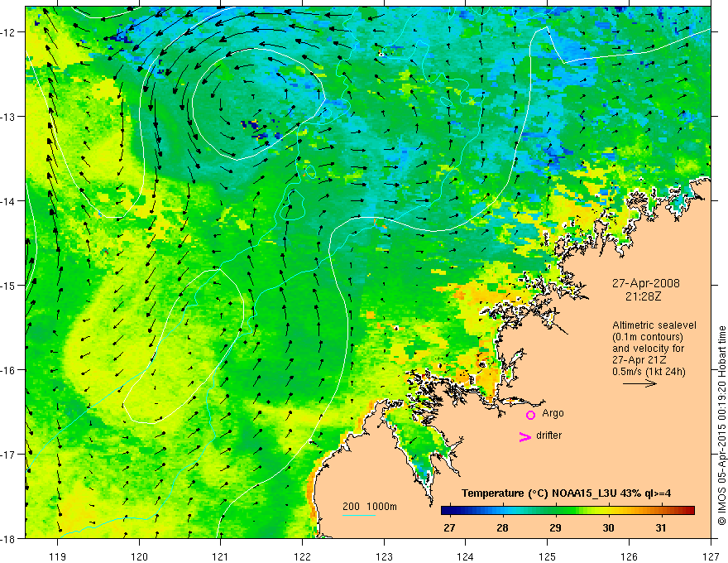
Task: Click the IMOS copyright timestamp text
Action: pyautogui.click(x=722, y=426)
